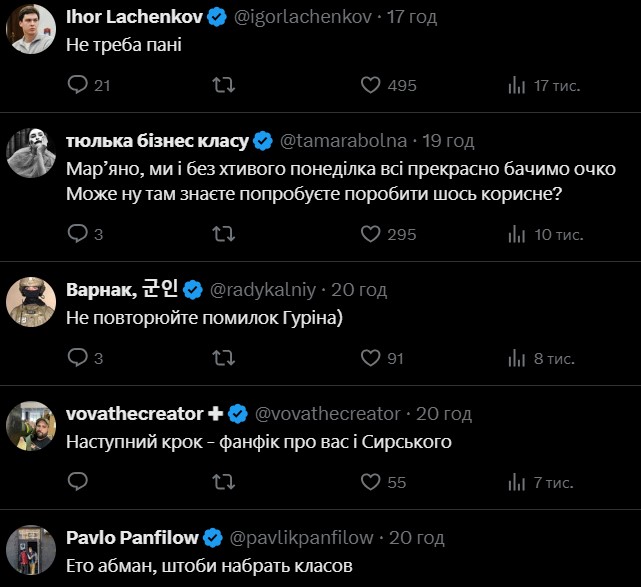Reply to vovathecreator's tweet
The height and width of the screenshot is (587, 641).
78,481
